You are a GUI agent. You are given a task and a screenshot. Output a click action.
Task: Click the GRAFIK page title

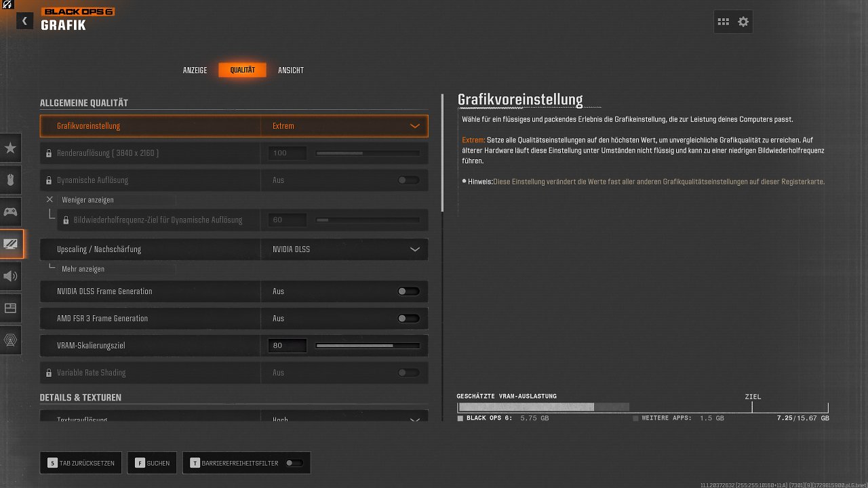click(x=63, y=26)
